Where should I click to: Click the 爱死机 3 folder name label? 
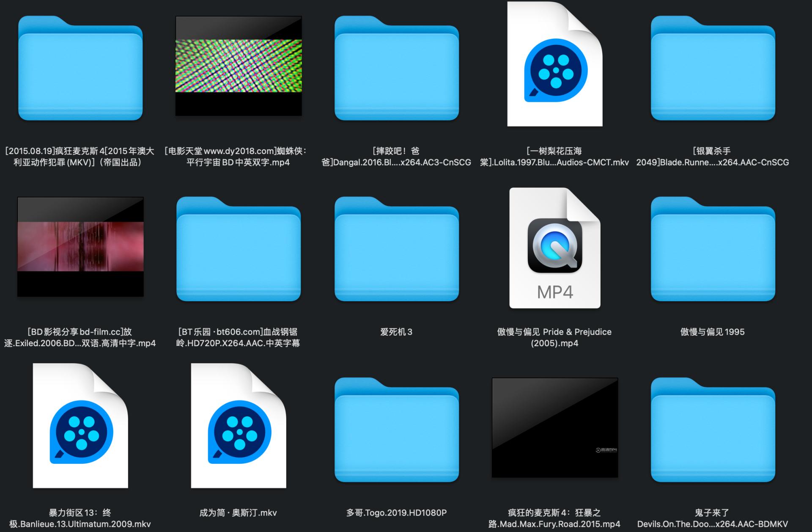pos(396,332)
